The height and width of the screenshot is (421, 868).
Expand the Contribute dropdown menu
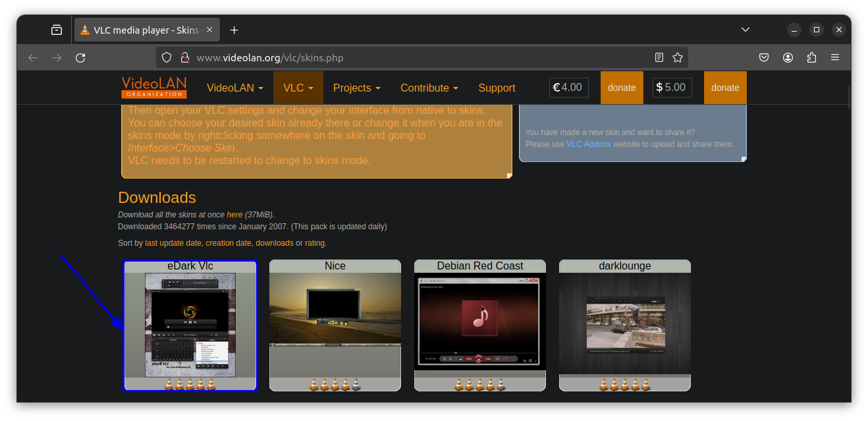point(429,88)
